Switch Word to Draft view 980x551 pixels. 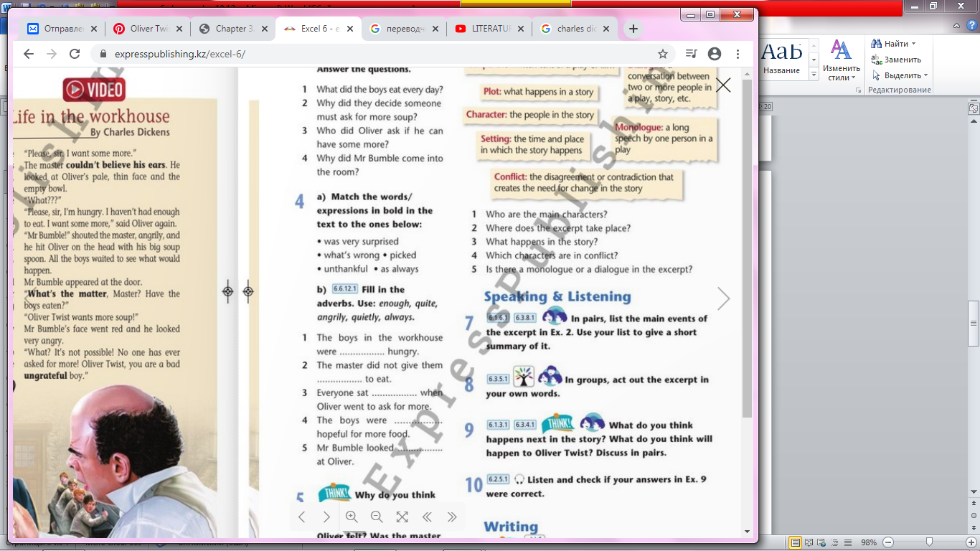pos(847,542)
